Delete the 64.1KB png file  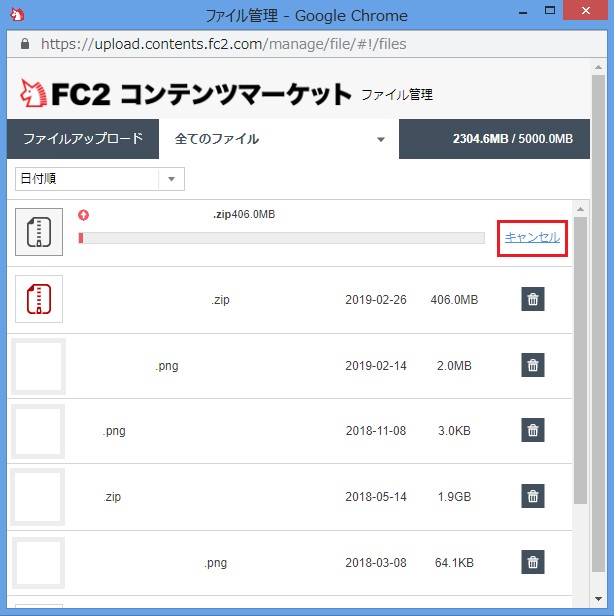click(532, 562)
